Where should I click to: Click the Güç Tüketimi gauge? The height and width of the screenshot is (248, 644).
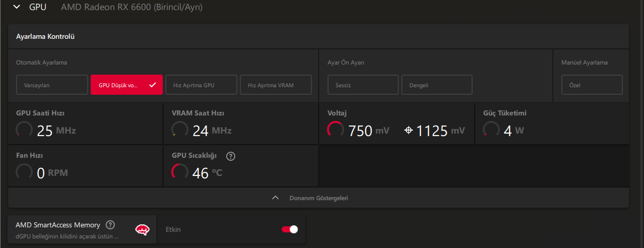tap(491, 130)
